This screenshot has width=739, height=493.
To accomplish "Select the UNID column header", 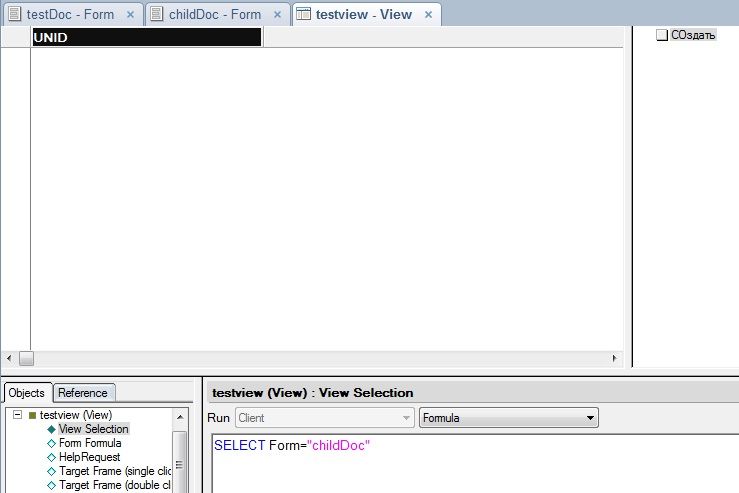I will (146, 37).
